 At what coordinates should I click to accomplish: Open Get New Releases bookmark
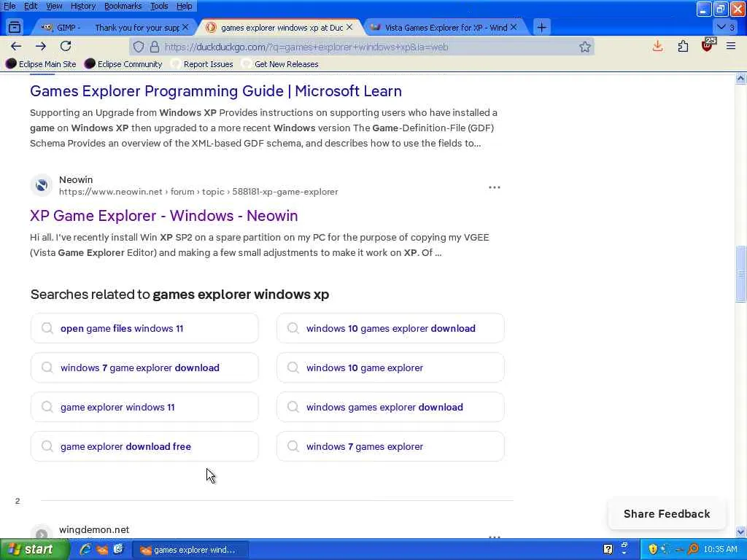[280, 64]
